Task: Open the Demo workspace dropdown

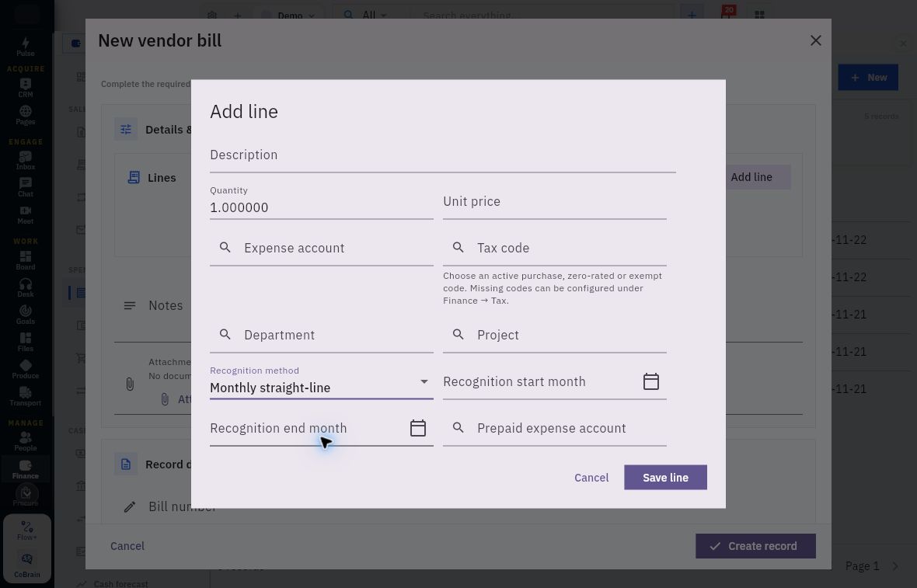Action: click(289, 16)
